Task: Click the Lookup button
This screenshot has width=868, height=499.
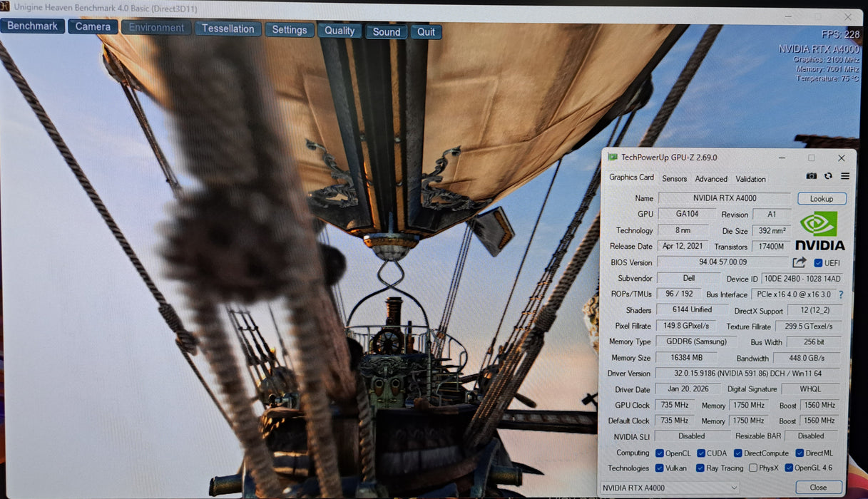Action: coord(822,199)
